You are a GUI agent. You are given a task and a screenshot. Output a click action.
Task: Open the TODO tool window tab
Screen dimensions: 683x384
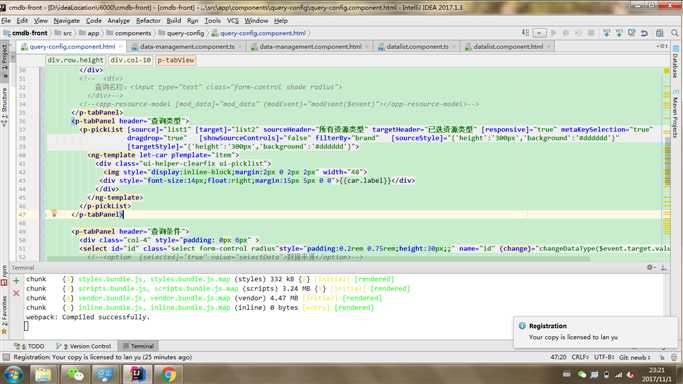(x=29, y=346)
